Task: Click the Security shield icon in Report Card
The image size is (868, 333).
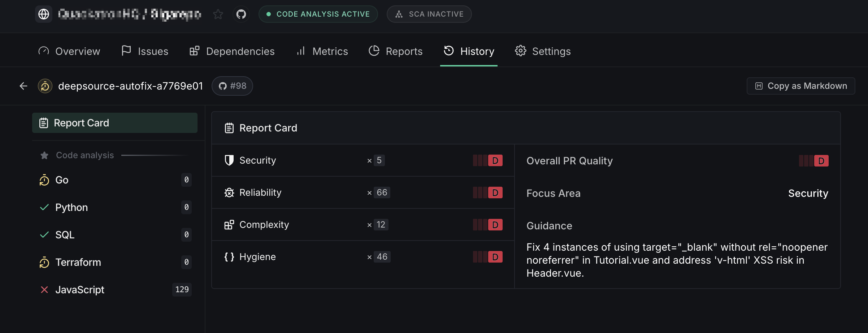Action: [229, 160]
